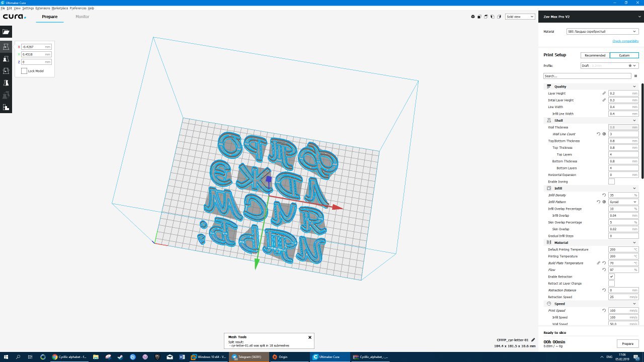This screenshot has height=362, width=644.
Task: Click the Check compatibility link
Action: click(x=625, y=41)
